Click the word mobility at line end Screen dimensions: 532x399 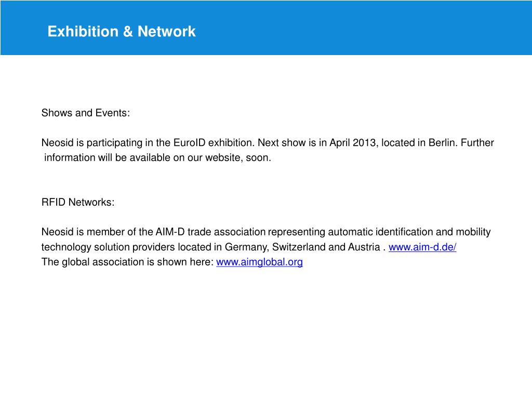473,232
